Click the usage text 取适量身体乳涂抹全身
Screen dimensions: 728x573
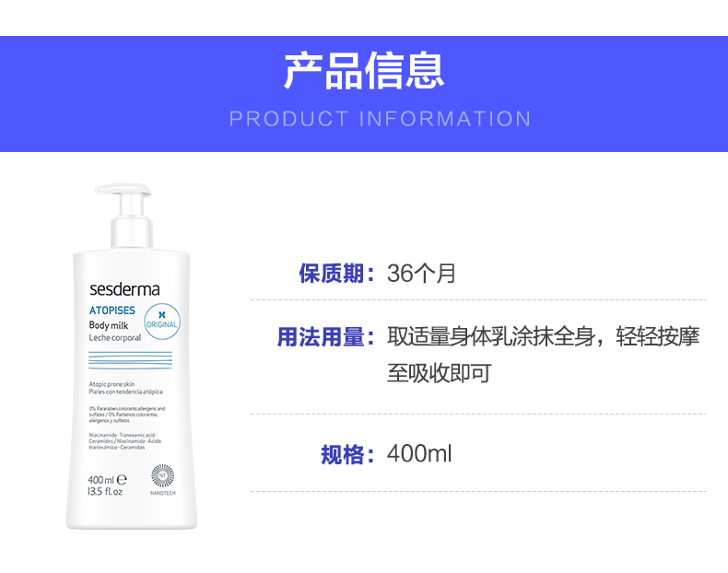click(491, 337)
